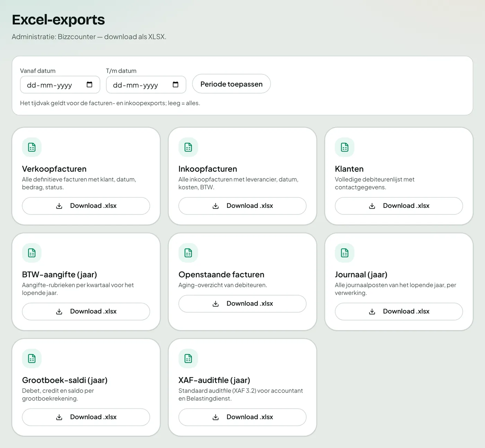Download the Openstaande facturen .xlsx

click(242, 304)
